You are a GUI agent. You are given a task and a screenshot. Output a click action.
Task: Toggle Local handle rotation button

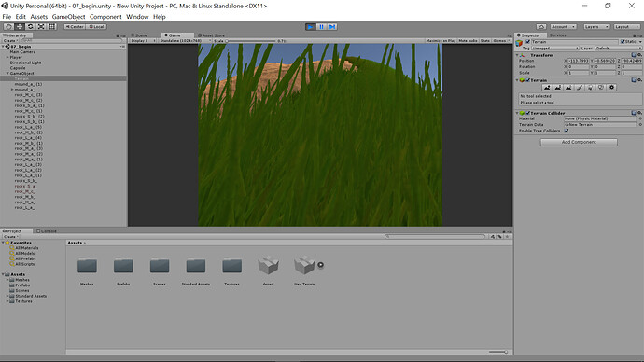pos(96,27)
